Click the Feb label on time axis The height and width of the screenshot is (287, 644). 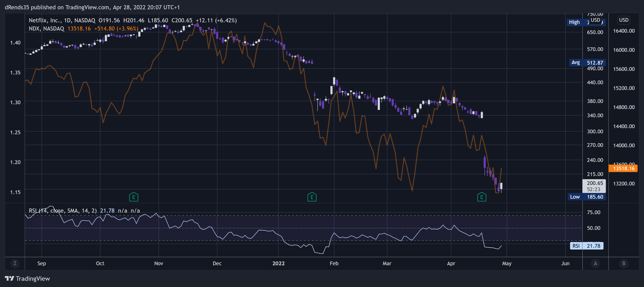(x=334, y=263)
